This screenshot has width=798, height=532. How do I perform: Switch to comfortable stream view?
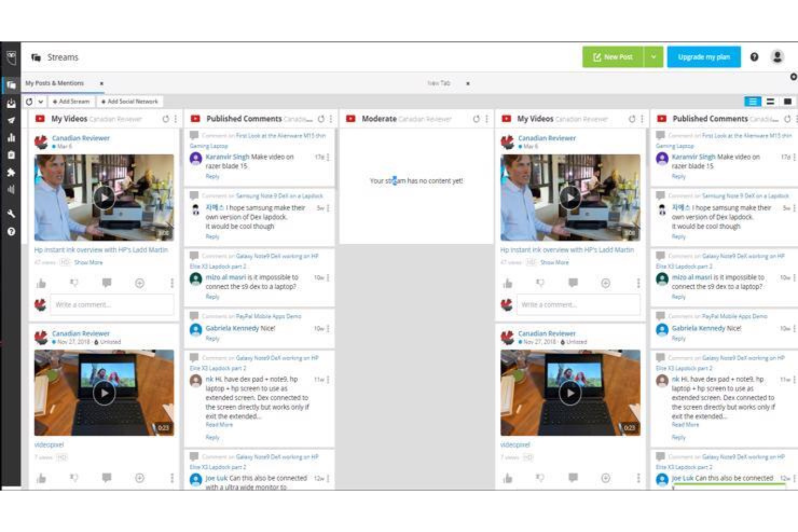pyautogui.click(x=770, y=101)
